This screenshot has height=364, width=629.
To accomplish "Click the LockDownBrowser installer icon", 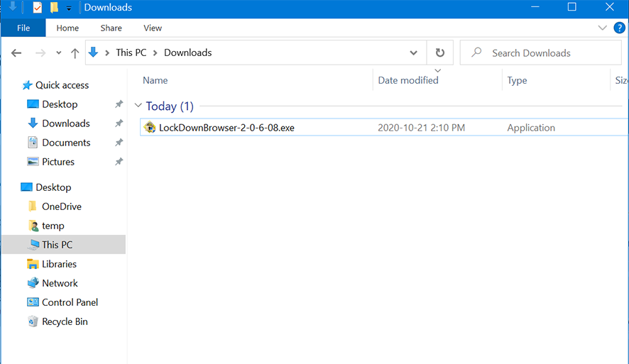I will [150, 127].
